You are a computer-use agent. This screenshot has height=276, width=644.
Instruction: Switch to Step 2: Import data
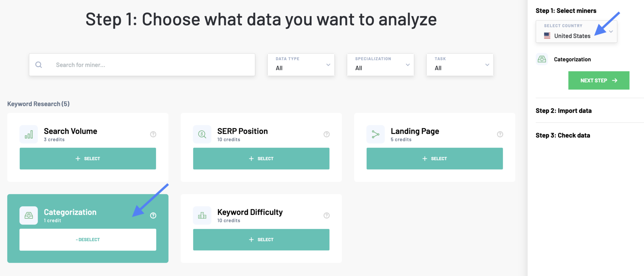coord(564,111)
